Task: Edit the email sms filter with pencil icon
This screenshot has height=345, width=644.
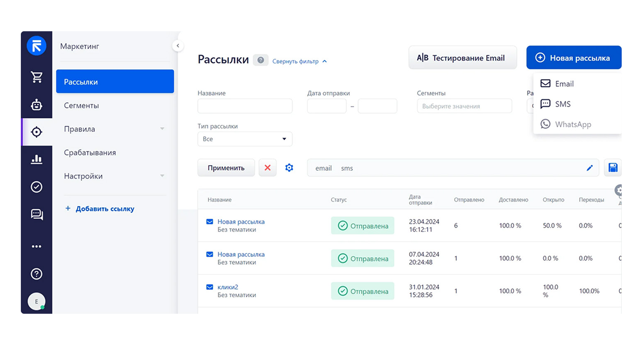Action: coord(590,168)
